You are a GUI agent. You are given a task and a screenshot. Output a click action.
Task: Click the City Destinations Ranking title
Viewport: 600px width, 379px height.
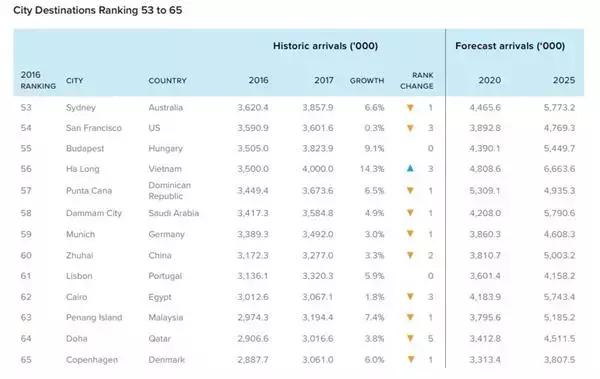pyautogui.click(x=98, y=10)
